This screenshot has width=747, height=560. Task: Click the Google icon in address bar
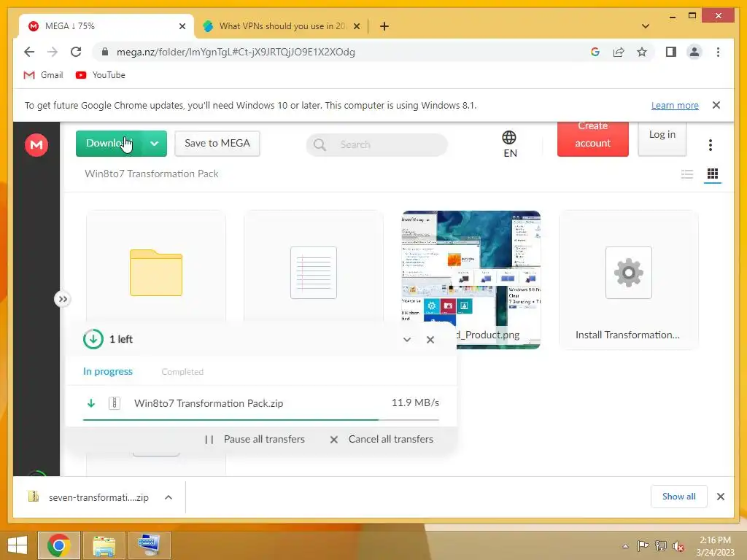point(595,52)
